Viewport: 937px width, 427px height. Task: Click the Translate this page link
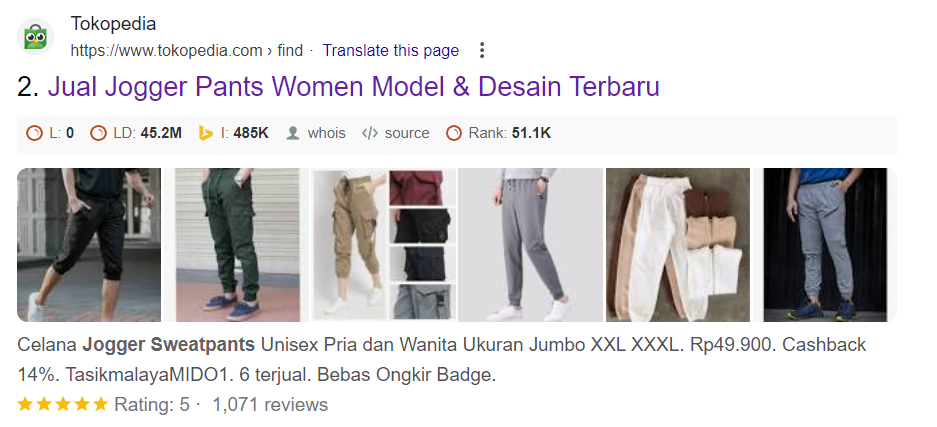[x=391, y=51]
